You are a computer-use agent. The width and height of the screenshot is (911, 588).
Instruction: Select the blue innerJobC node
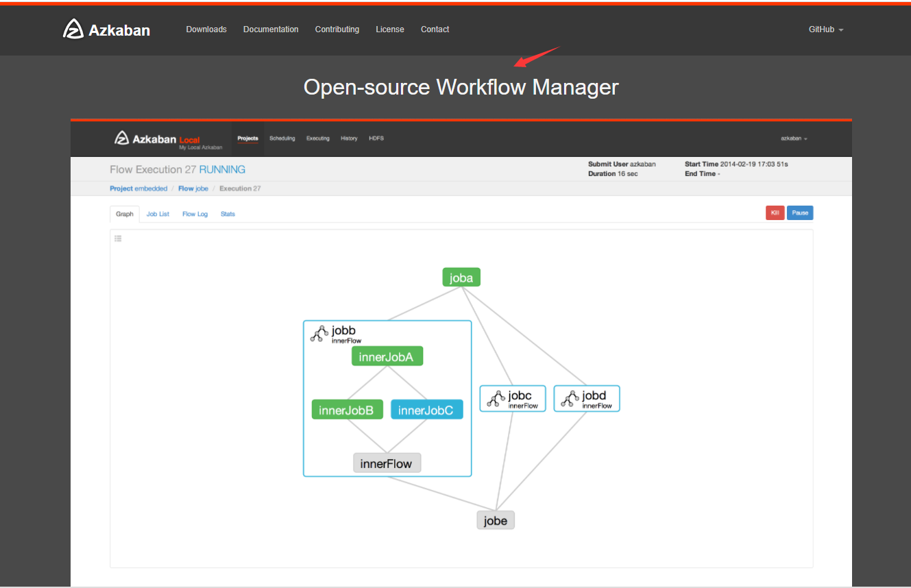[x=426, y=410]
